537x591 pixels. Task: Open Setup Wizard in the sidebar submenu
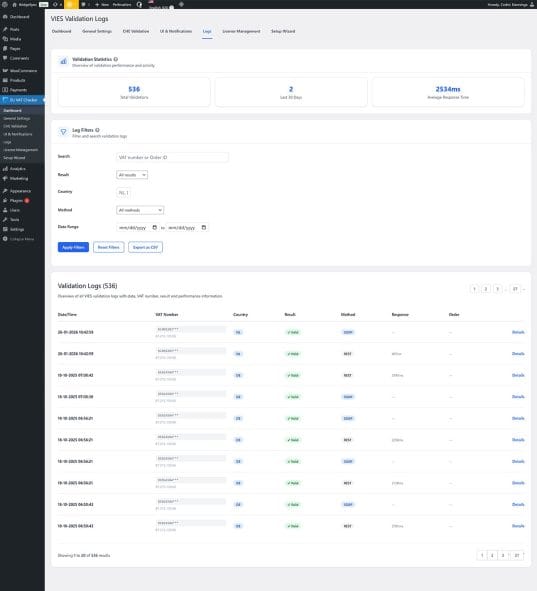pos(14,158)
